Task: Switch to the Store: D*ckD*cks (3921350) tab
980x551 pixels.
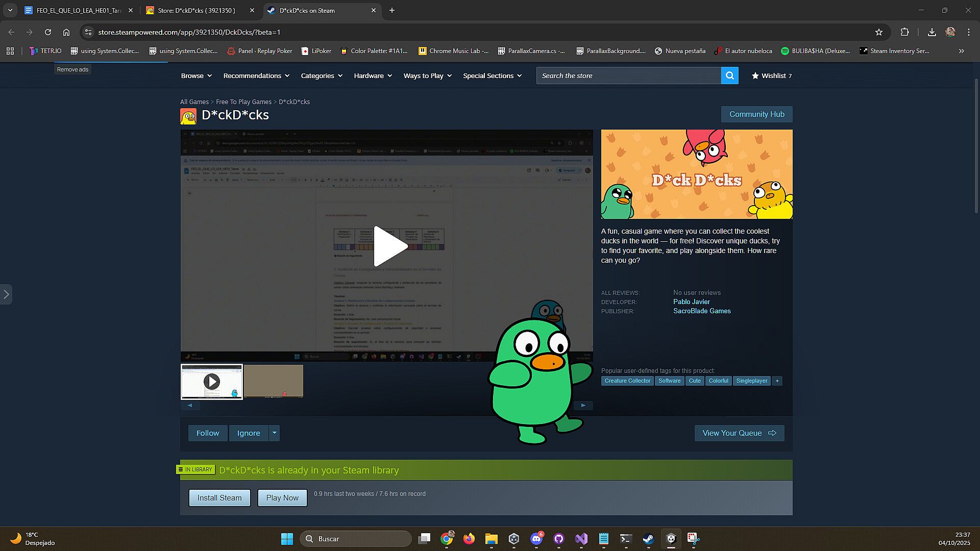Action: coord(197,10)
